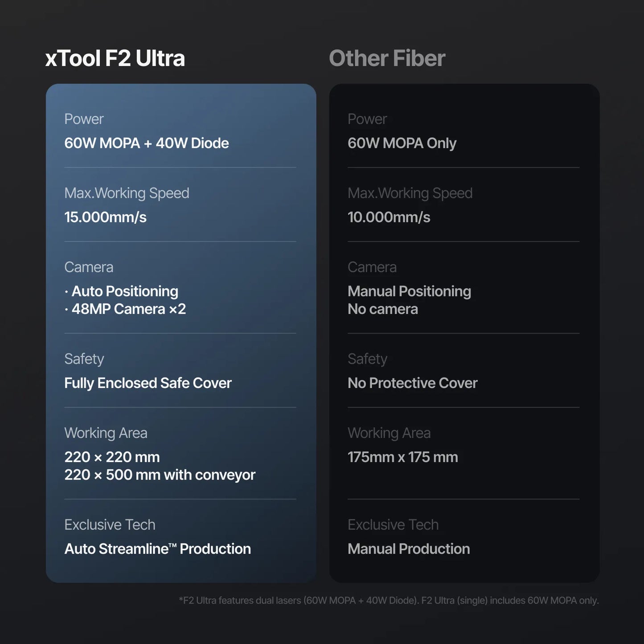
Task: Click Exclusive Tech label in xTool card
Action: [x=110, y=525]
